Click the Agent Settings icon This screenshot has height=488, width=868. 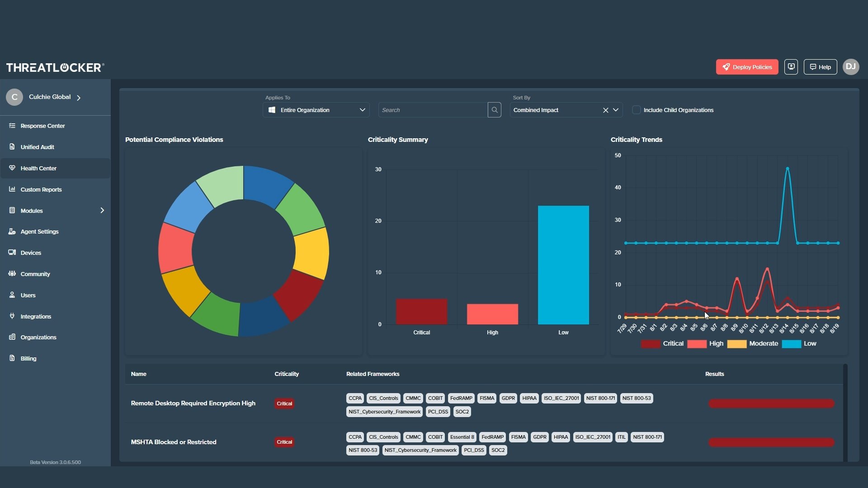coord(12,231)
